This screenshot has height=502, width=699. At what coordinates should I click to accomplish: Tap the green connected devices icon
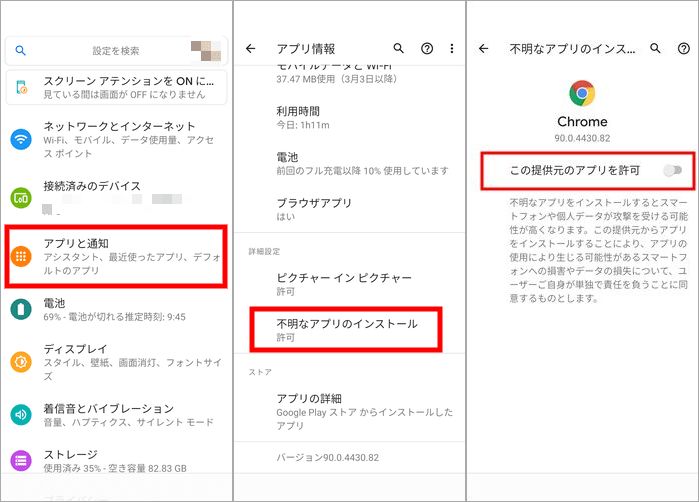point(21,198)
